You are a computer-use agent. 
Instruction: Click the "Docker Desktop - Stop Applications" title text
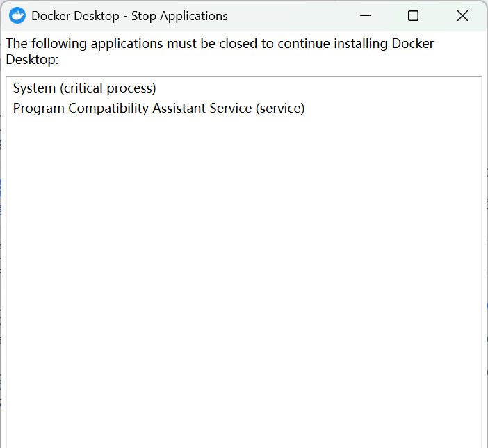(129, 16)
